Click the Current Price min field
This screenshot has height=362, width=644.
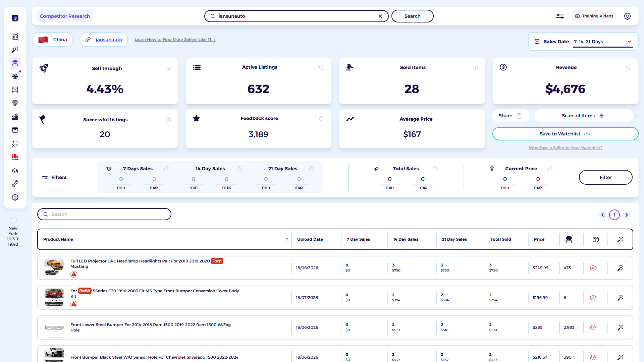point(505,180)
